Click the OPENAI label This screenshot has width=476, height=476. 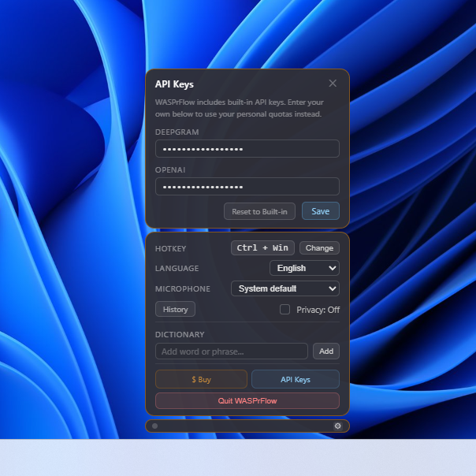(x=170, y=169)
